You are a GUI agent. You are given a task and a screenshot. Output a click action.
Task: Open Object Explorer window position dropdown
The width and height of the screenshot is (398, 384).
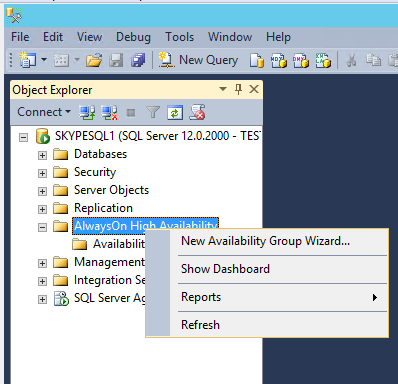pos(223,89)
